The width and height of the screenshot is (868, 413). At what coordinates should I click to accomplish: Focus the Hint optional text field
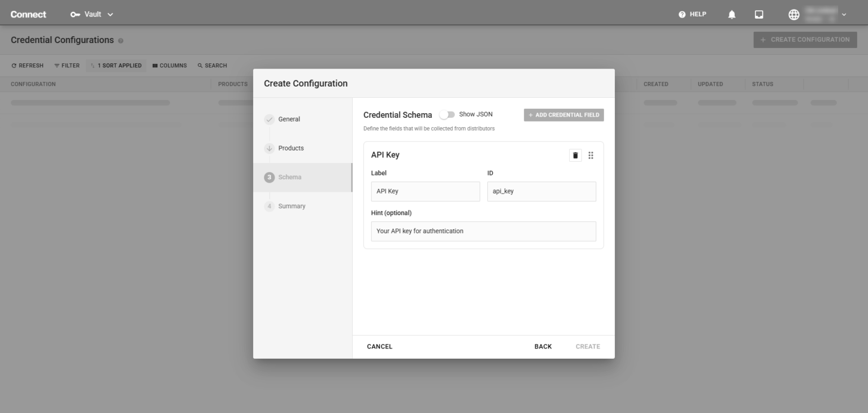(x=484, y=231)
